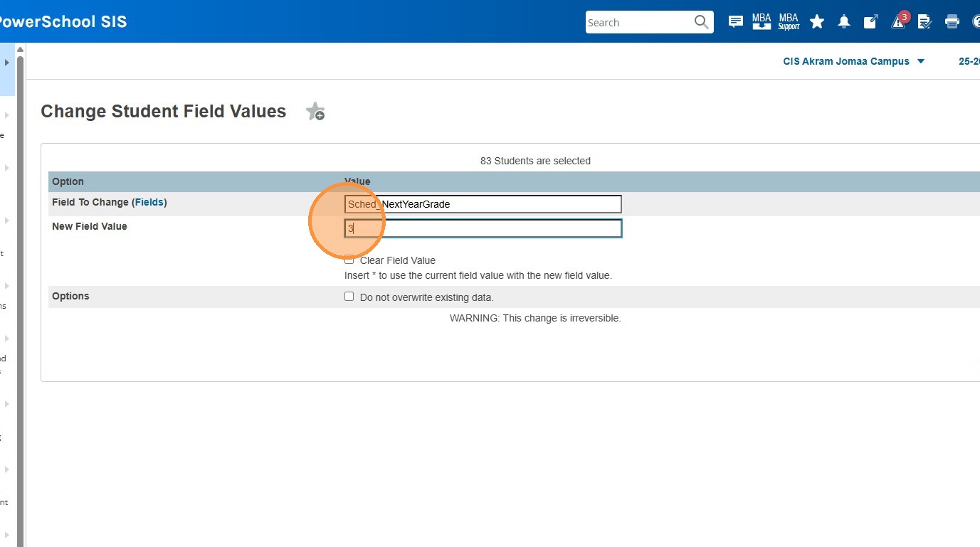Click the Fields link
This screenshot has width=980, height=547.
(x=149, y=203)
